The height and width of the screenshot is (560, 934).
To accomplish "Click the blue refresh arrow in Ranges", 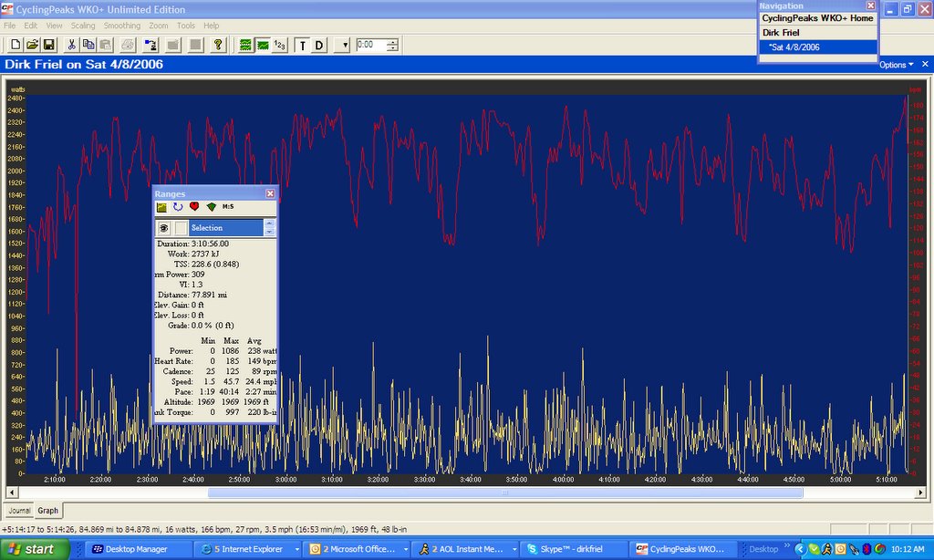I will pyautogui.click(x=178, y=207).
